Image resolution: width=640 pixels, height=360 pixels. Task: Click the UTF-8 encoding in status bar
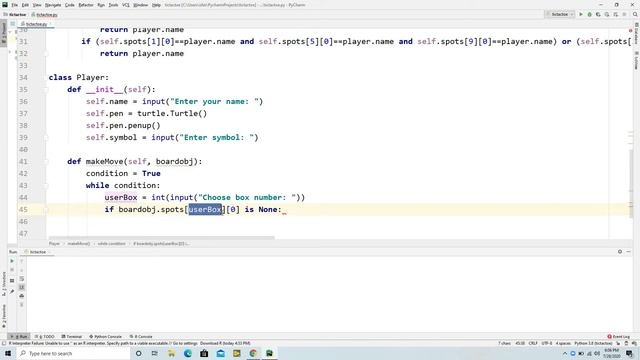point(547,344)
